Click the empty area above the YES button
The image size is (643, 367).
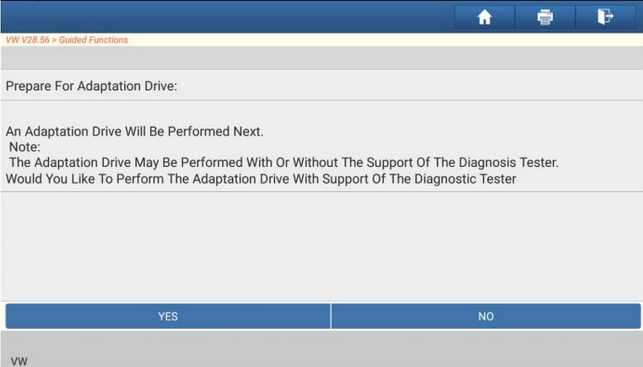[322, 246]
